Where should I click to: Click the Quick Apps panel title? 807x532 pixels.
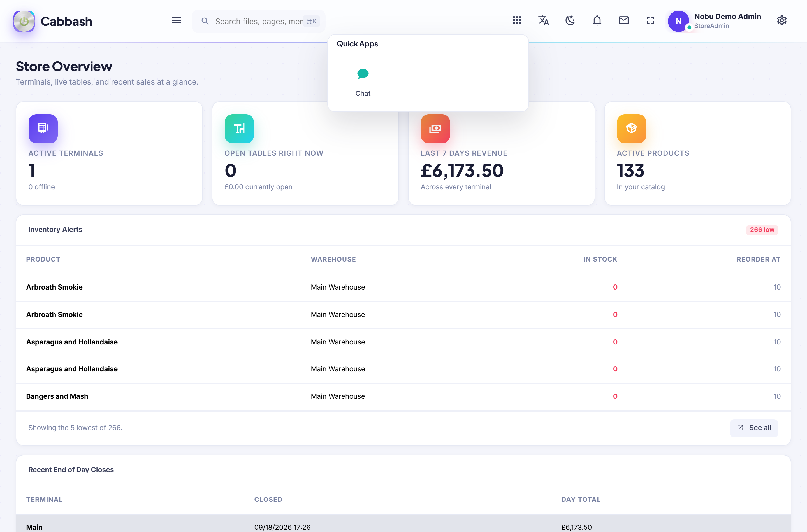(x=357, y=44)
